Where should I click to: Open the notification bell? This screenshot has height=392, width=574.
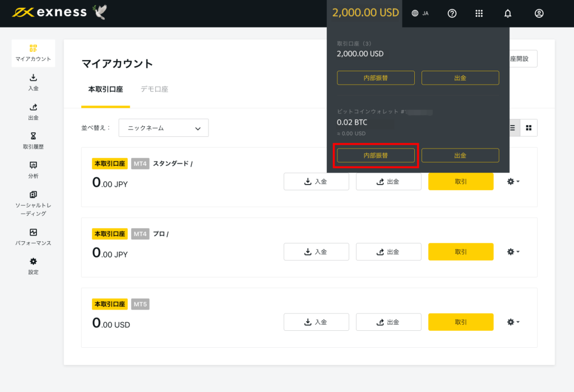(x=507, y=13)
